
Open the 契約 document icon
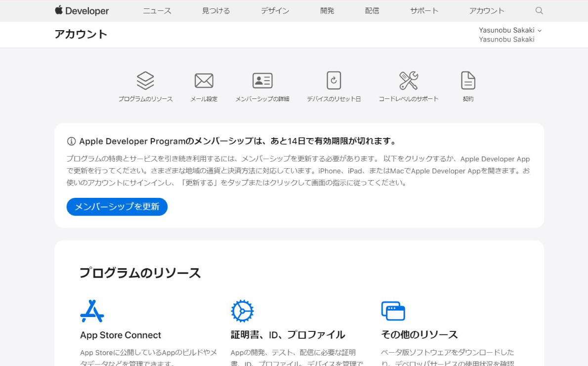(x=468, y=81)
